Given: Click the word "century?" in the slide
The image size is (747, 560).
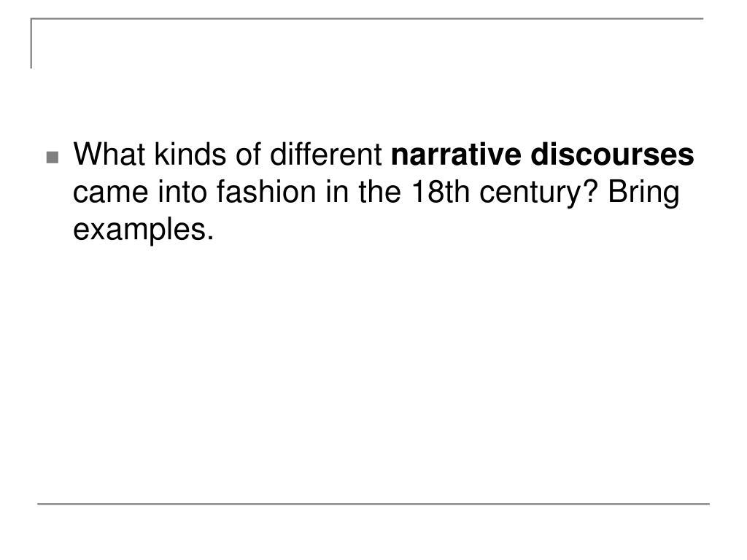Looking at the screenshot, I should [x=538, y=194].
